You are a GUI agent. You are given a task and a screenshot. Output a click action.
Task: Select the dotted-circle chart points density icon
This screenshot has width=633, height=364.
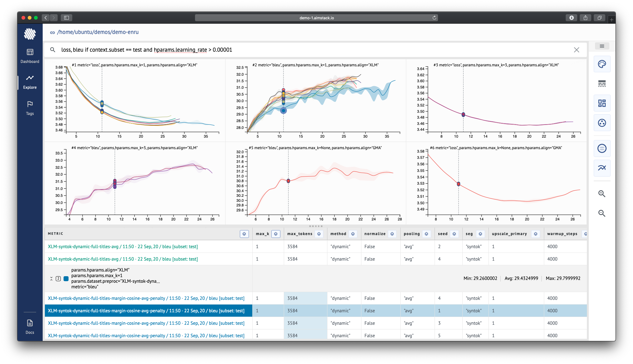click(x=602, y=149)
